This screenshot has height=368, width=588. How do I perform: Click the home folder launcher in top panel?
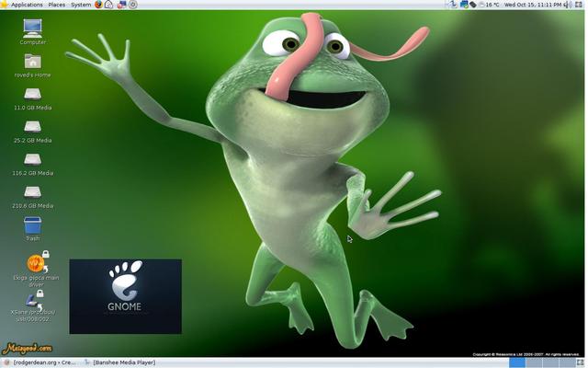pyautogui.click(x=108, y=5)
